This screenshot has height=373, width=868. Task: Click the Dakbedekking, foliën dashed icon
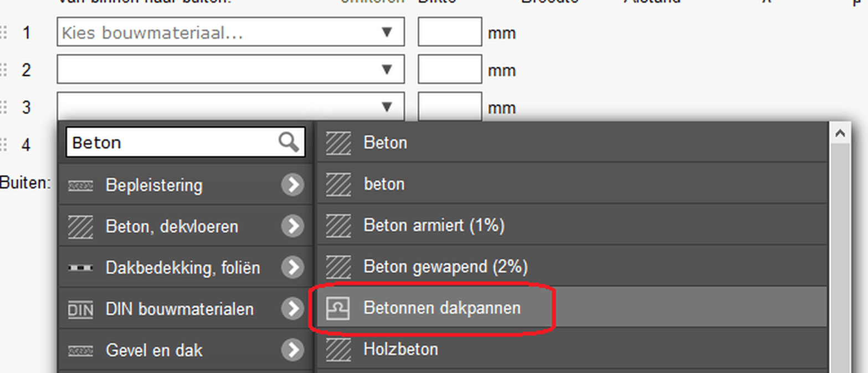(x=80, y=268)
